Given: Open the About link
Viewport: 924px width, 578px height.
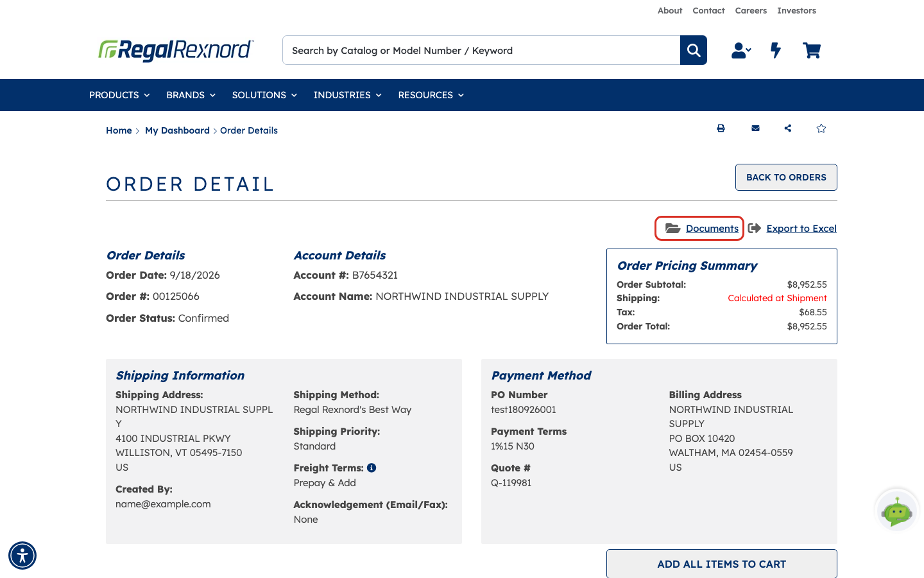Looking at the screenshot, I should pyautogui.click(x=670, y=10).
